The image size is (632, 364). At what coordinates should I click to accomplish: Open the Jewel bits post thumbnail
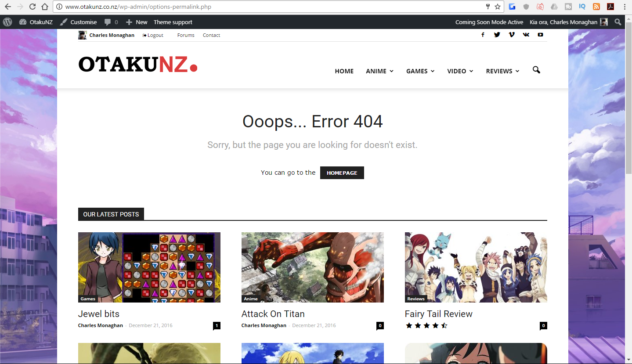[149, 267]
